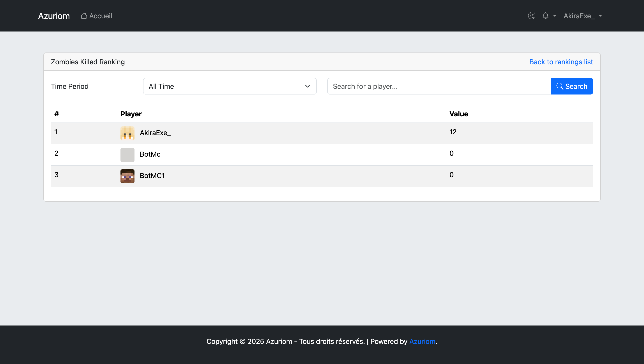Click the Value column header
Viewport: 644px width, 364px height.
point(458,114)
